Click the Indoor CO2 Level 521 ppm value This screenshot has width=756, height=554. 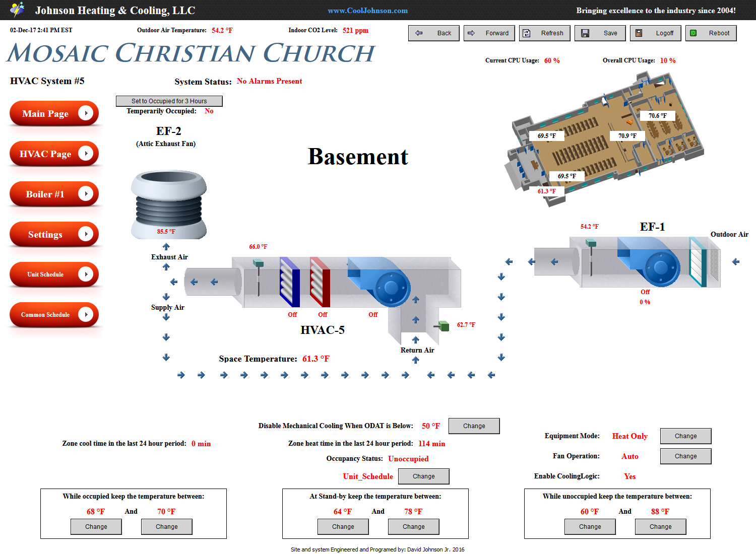coord(355,30)
